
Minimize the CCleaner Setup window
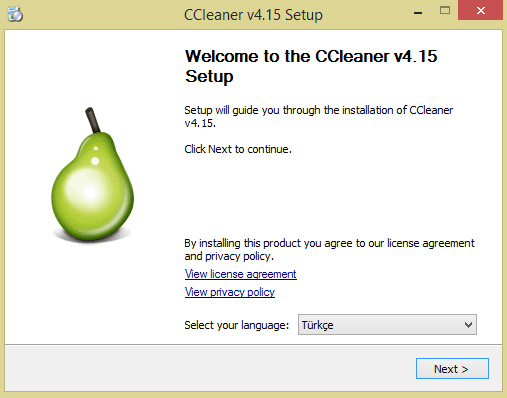click(418, 13)
